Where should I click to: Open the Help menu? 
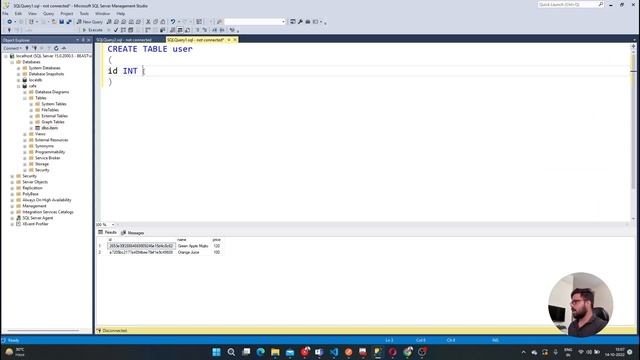121,13
